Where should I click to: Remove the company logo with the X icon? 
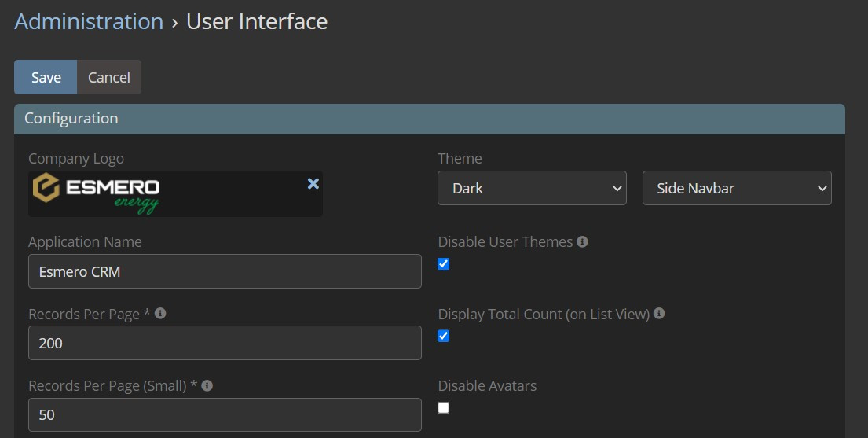click(x=313, y=183)
